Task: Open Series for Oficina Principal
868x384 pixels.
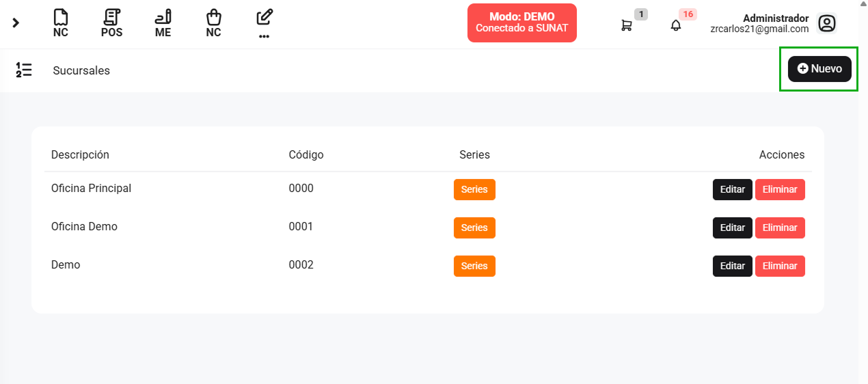Action: [474, 189]
